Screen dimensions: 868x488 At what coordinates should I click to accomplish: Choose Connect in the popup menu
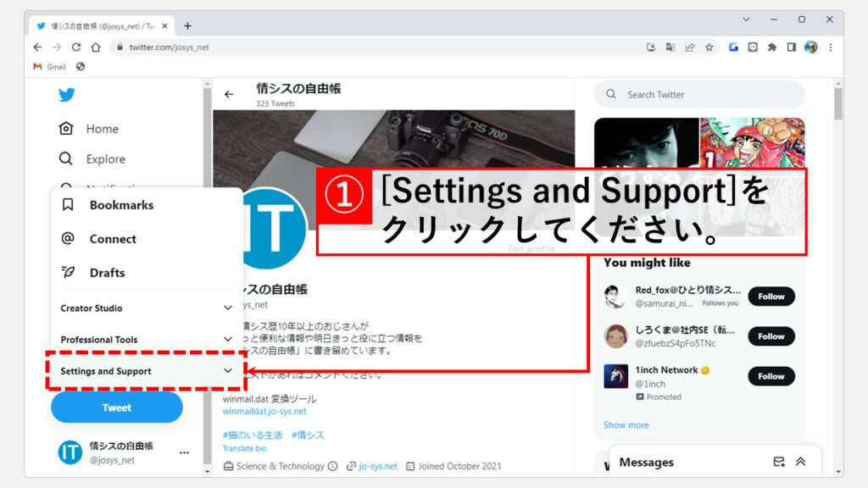coord(112,239)
